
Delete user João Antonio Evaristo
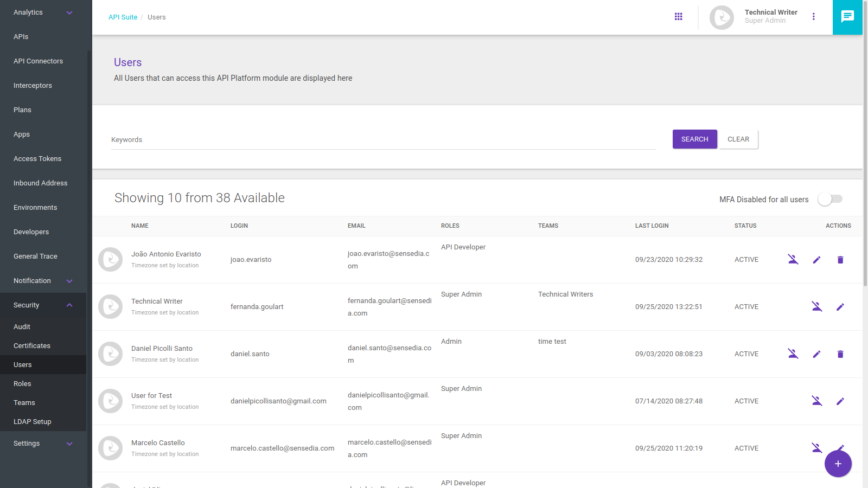840,260
